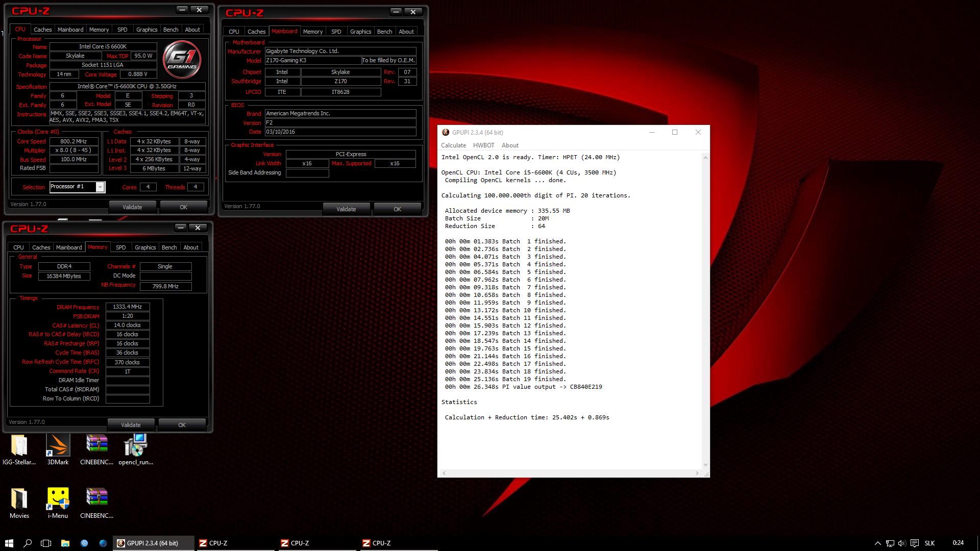
Task: Click the first CPU-Z taskbar button
Action: click(x=235, y=543)
